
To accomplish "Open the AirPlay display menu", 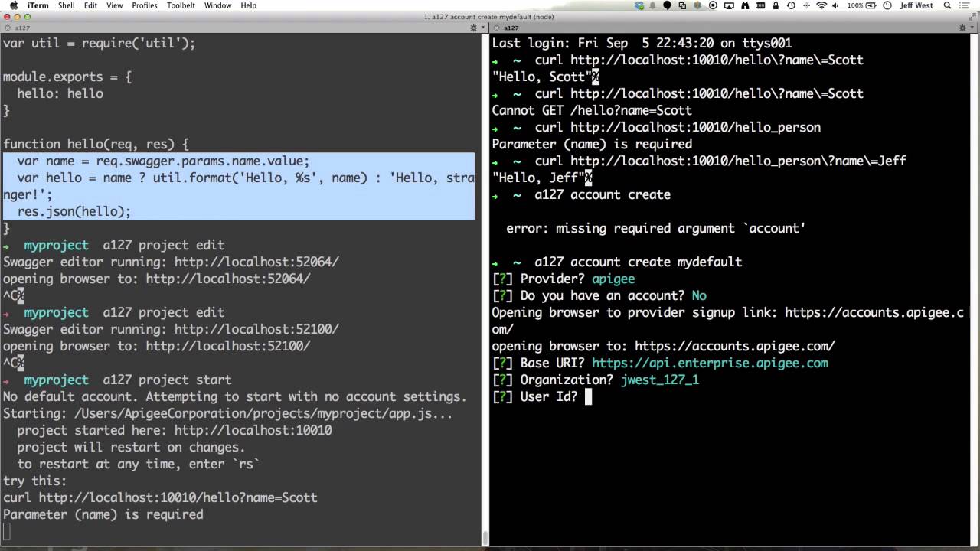I will (729, 5).
